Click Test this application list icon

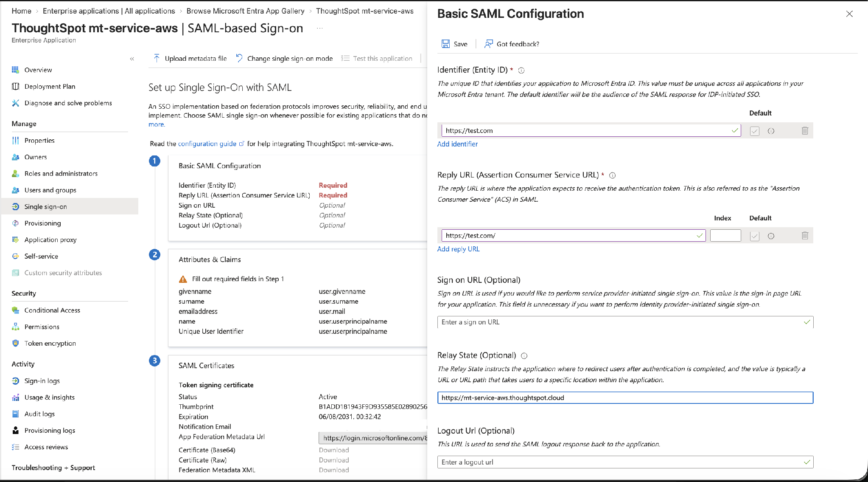click(345, 58)
